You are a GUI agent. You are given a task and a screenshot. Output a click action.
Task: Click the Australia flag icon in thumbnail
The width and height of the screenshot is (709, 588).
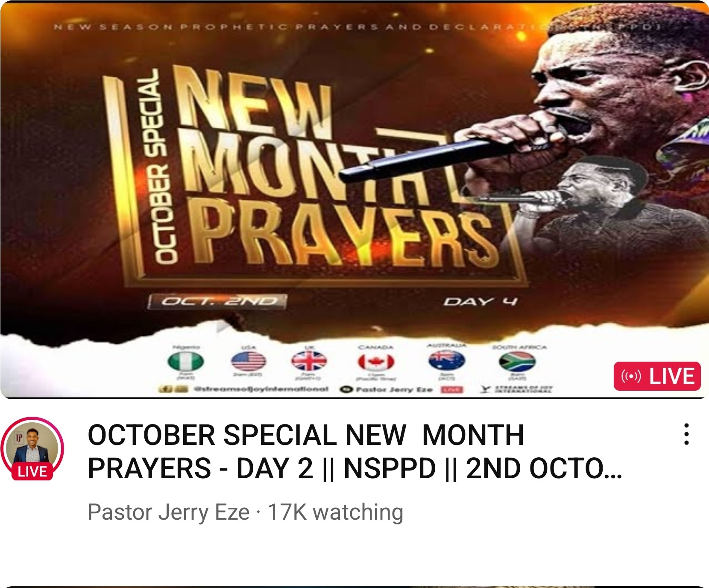447,360
